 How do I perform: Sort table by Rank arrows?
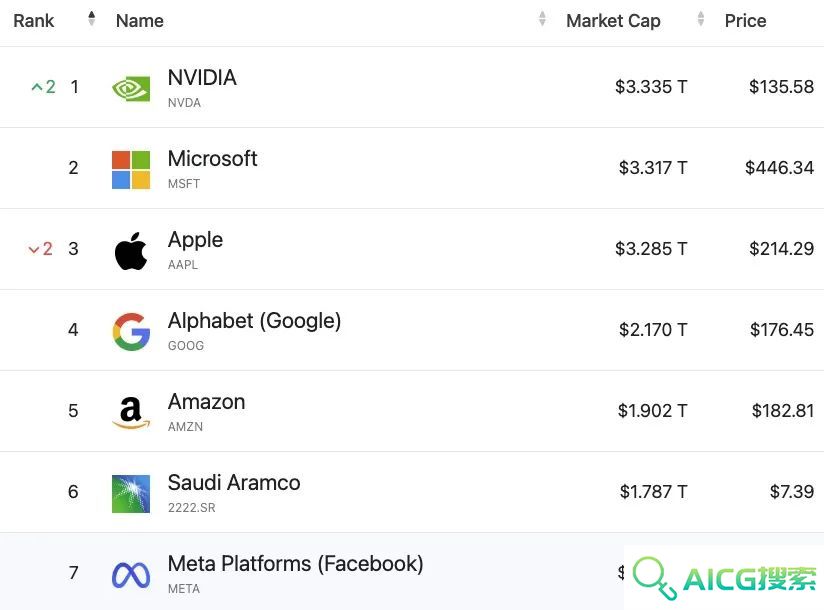tap(91, 19)
